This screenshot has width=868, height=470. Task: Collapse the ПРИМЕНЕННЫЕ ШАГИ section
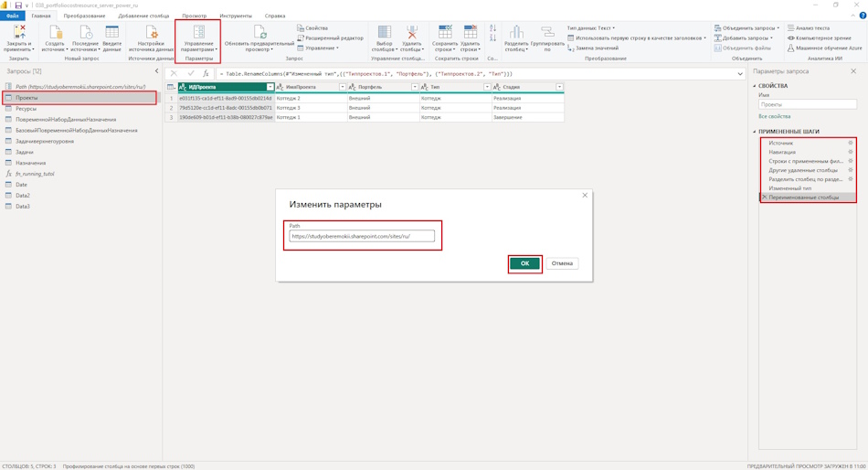[755, 132]
